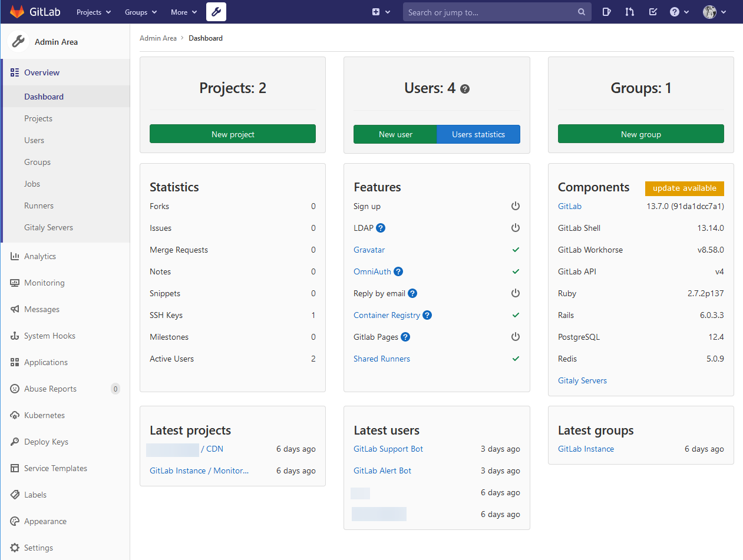
Task: Expand the plus create-new dropdown
Action: 380,12
